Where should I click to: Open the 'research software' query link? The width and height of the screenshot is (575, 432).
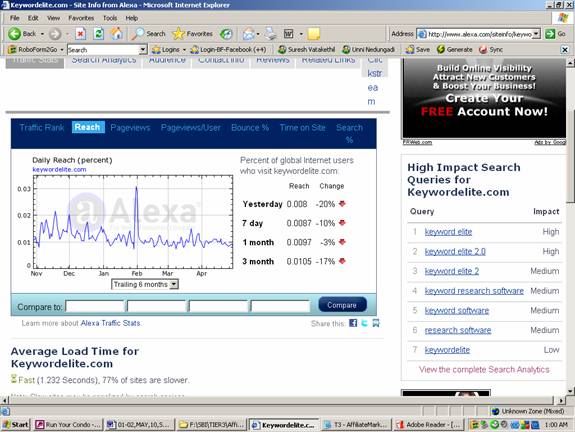(x=458, y=330)
